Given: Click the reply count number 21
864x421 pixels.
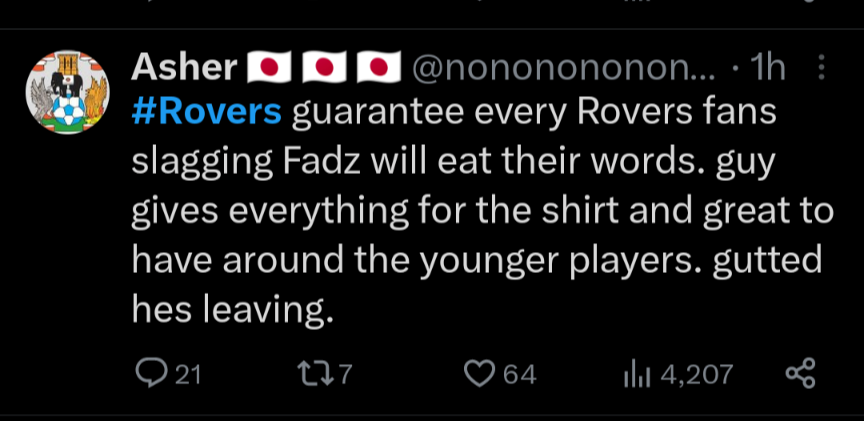Looking at the screenshot, I should pyautogui.click(x=188, y=375).
